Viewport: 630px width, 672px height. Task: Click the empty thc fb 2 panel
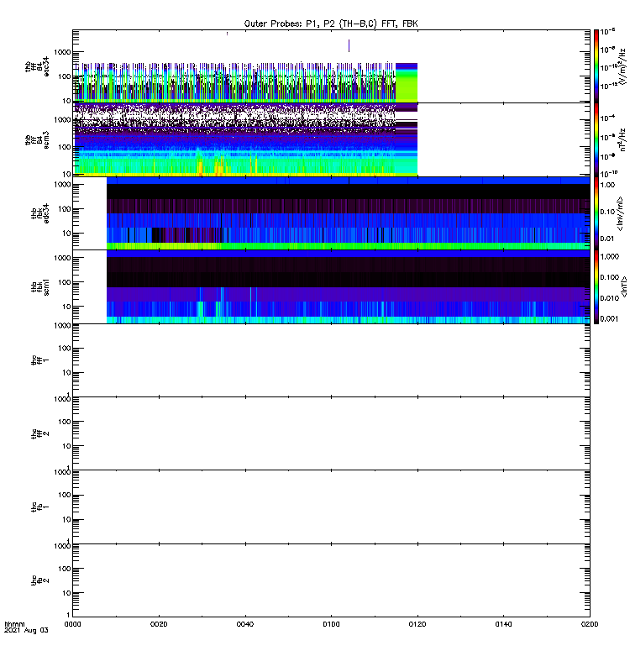[x=331, y=580]
